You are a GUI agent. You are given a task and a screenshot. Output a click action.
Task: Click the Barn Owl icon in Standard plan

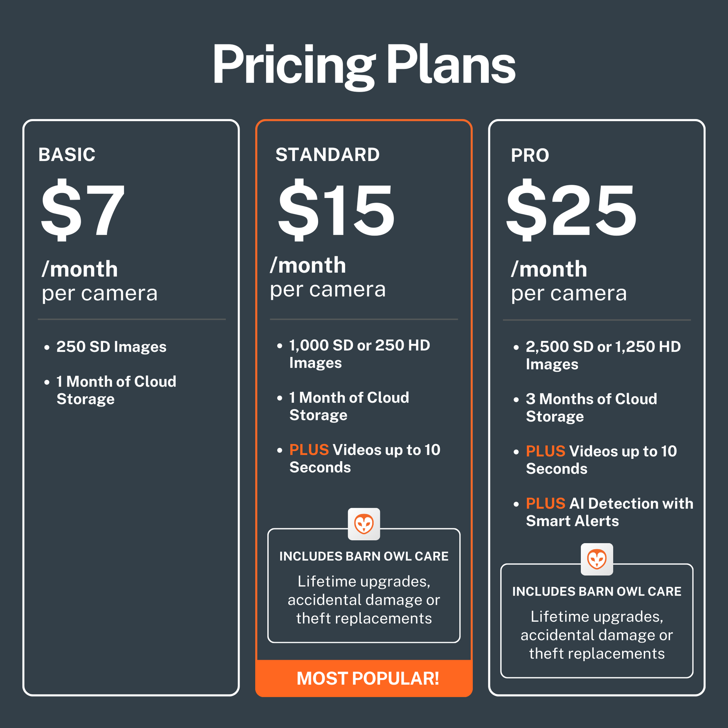[364, 524]
